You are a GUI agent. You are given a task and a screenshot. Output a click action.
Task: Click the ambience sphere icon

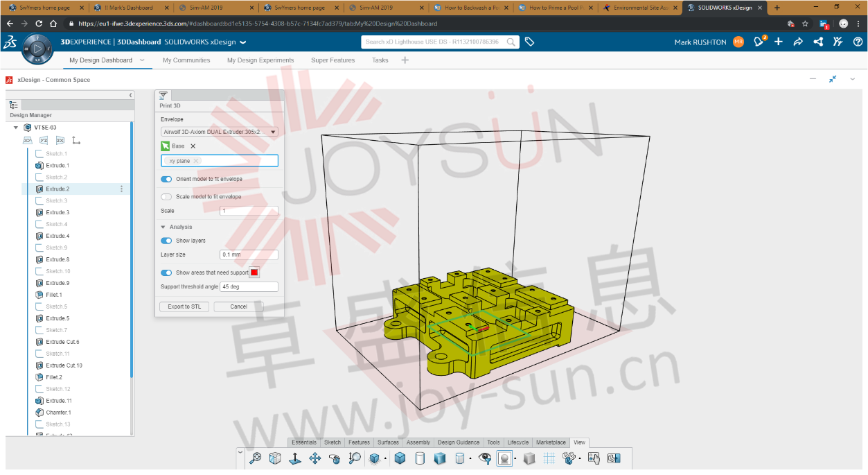click(x=504, y=458)
